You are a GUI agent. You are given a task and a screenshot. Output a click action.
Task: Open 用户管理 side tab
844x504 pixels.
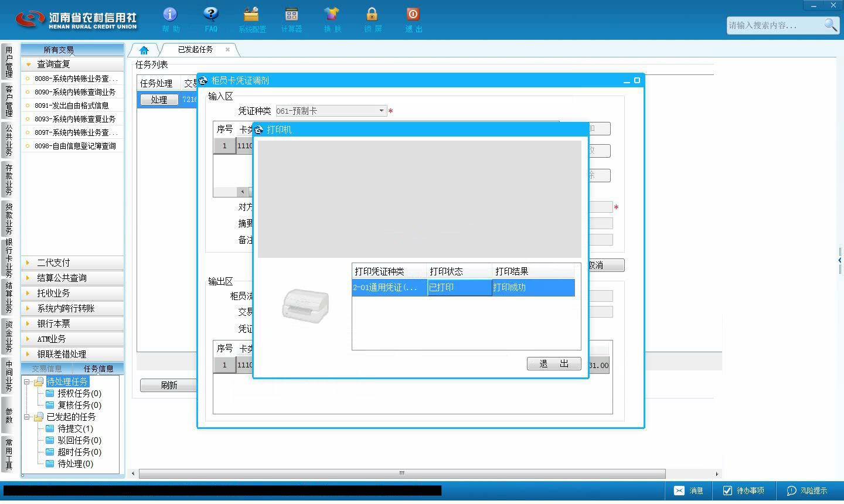(9, 62)
